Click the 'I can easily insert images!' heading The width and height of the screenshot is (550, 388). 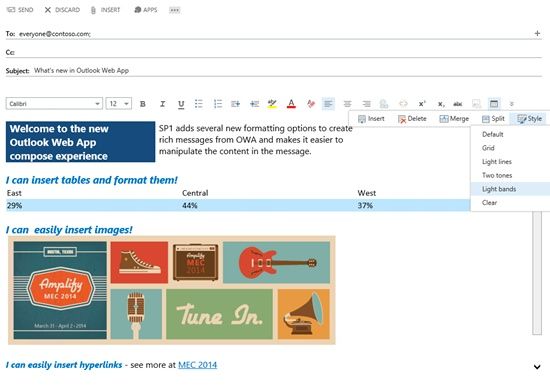pos(69,230)
